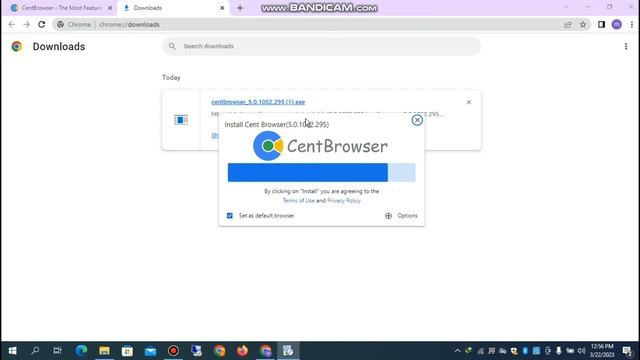
Task: Open volume control in system tray
Action: [x=581, y=351]
